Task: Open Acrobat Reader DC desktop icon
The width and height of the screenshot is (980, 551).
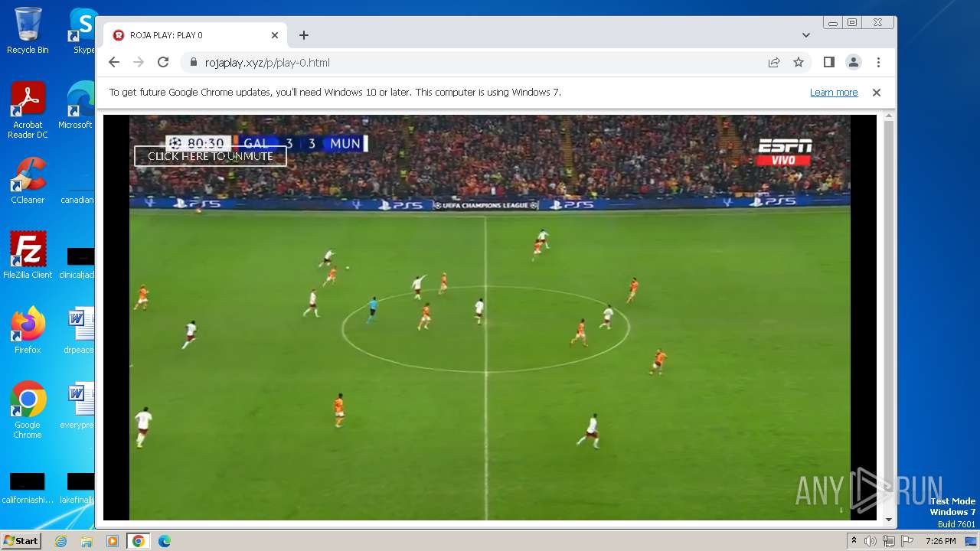Action: point(28,110)
